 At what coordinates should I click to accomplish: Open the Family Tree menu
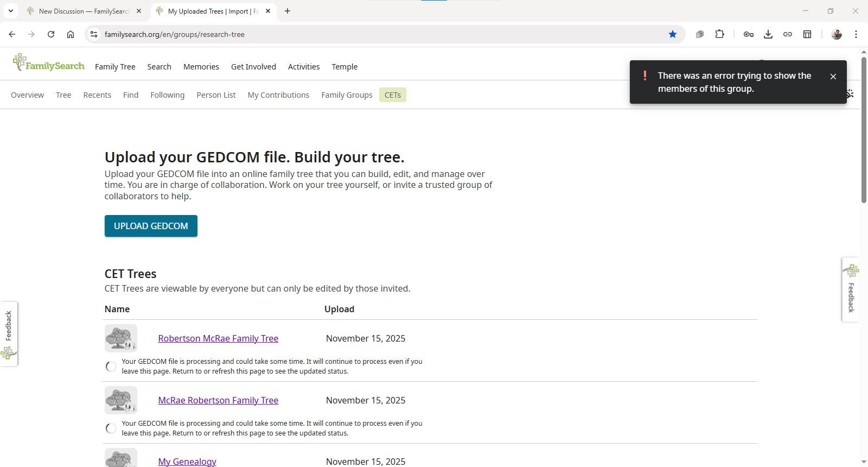tap(115, 67)
